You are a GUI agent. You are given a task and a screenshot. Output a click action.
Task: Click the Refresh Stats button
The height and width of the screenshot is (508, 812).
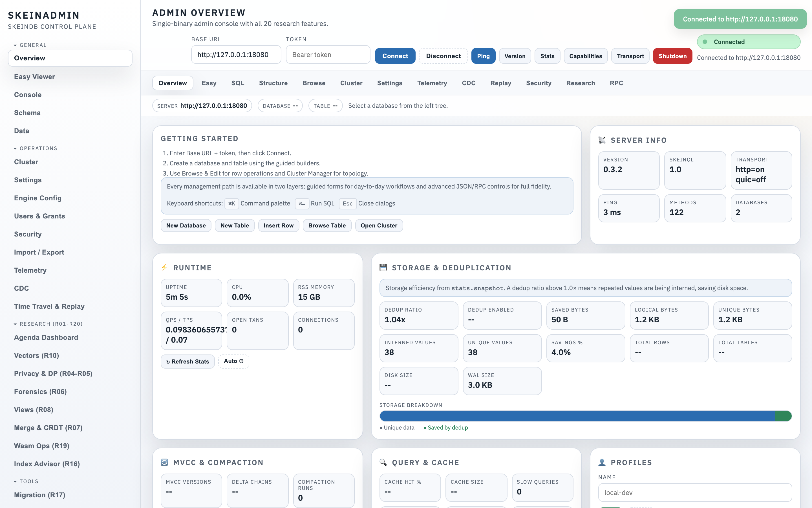[187, 362]
